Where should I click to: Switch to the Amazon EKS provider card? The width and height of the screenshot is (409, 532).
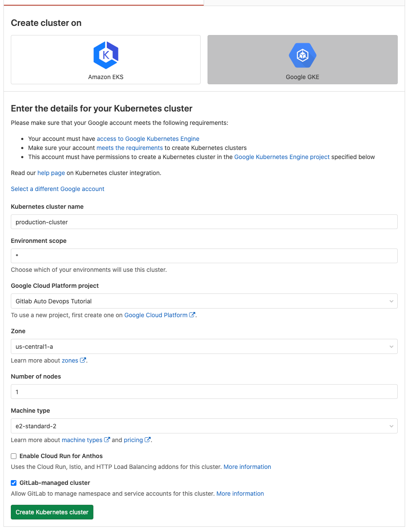[105, 60]
